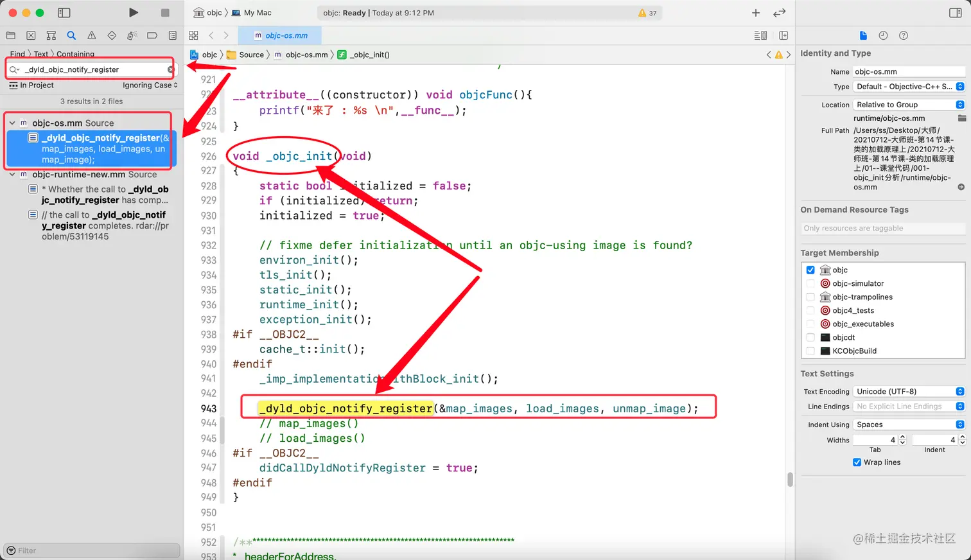Enable objcdt target membership
The width and height of the screenshot is (971, 560).
[810, 337]
